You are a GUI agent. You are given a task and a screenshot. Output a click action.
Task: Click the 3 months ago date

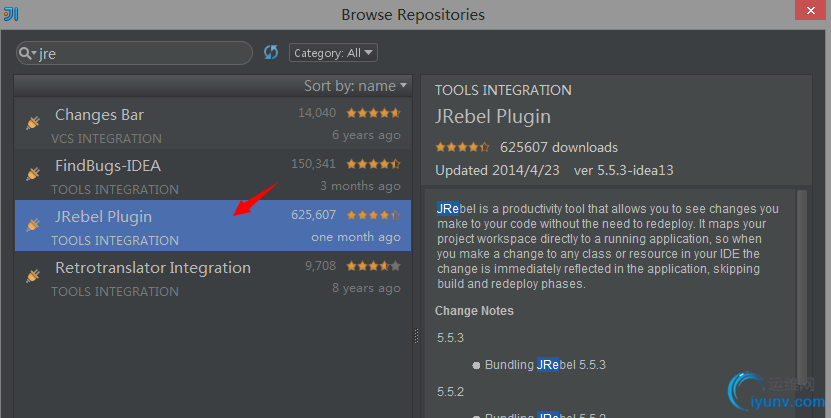point(360,186)
